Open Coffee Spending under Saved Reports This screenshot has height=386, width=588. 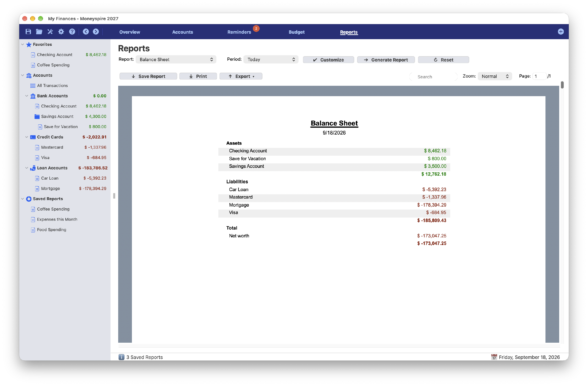pos(53,209)
